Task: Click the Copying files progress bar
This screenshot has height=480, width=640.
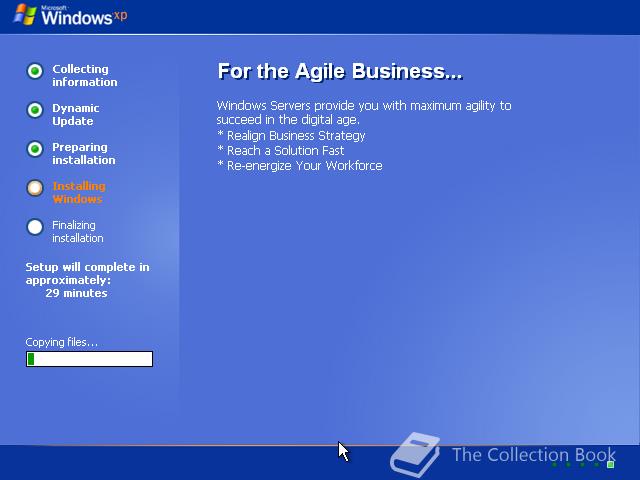Action: click(89, 359)
